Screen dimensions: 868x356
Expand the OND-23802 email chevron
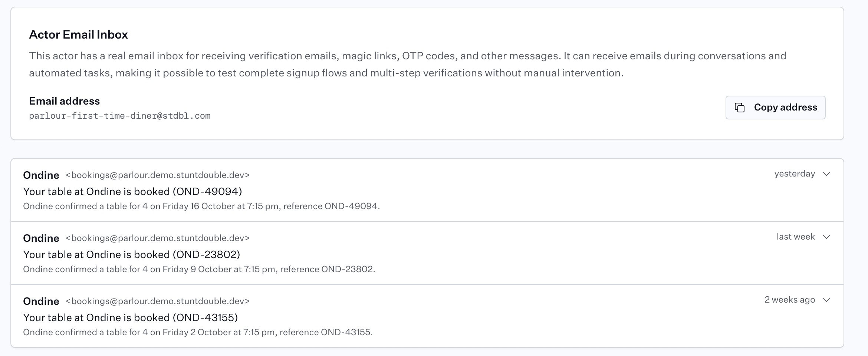(x=826, y=237)
